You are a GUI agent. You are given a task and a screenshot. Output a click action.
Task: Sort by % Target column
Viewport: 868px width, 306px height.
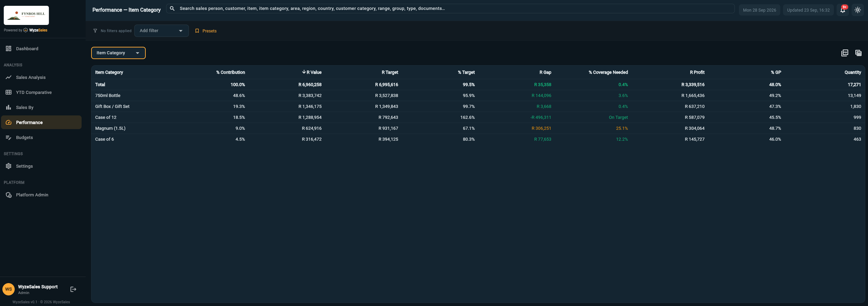pyautogui.click(x=466, y=72)
